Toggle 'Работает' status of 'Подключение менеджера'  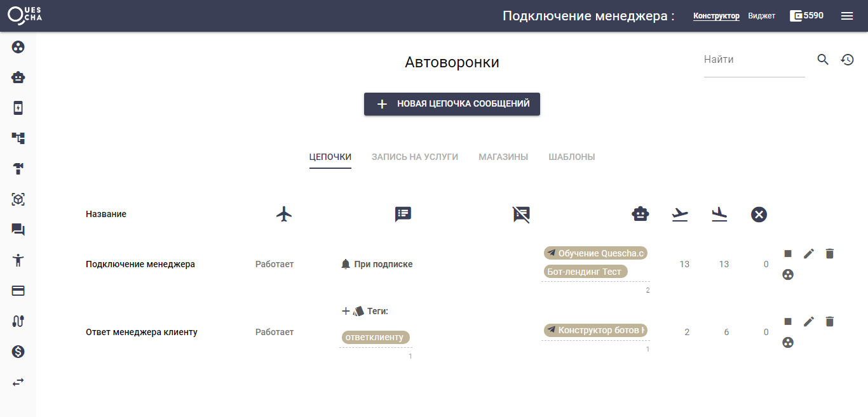point(275,263)
